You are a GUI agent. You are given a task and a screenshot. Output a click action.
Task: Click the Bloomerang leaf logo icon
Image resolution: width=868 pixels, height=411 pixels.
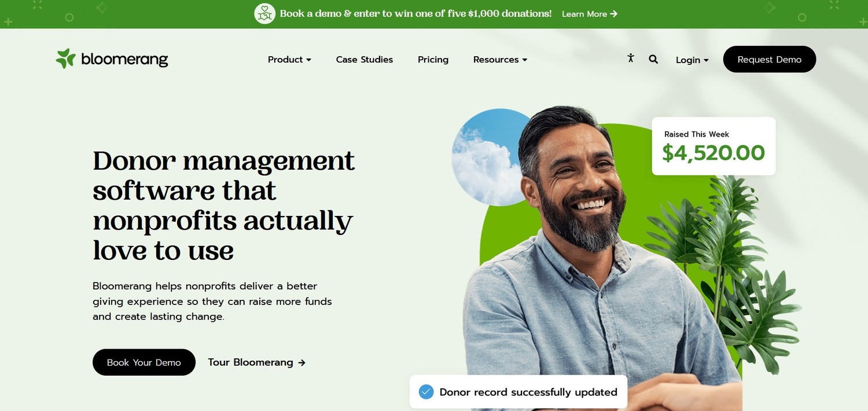point(65,59)
